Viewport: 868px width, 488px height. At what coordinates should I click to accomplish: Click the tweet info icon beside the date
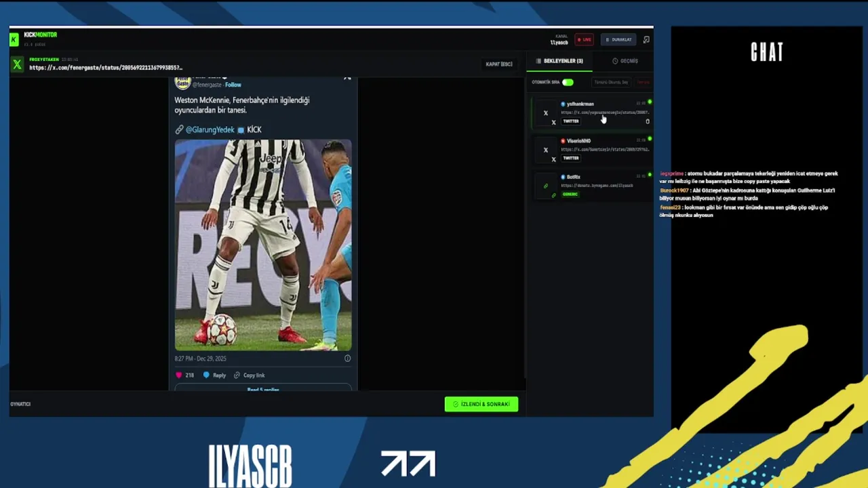pyautogui.click(x=347, y=359)
